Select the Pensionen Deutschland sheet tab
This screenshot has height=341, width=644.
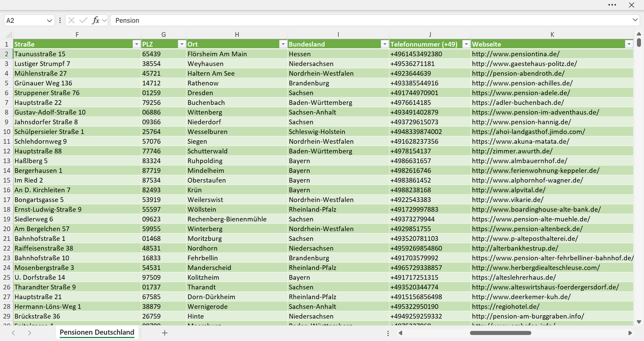pyautogui.click(x=97, y=332)
